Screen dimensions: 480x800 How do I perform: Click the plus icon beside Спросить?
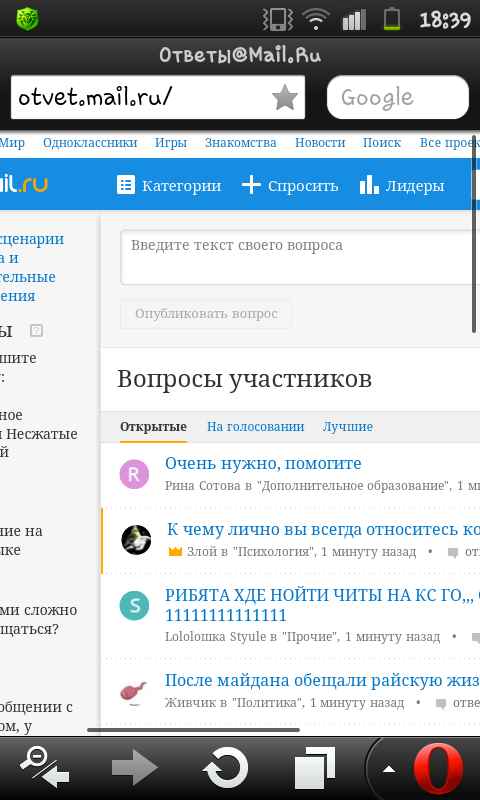(x=251, y=185)
